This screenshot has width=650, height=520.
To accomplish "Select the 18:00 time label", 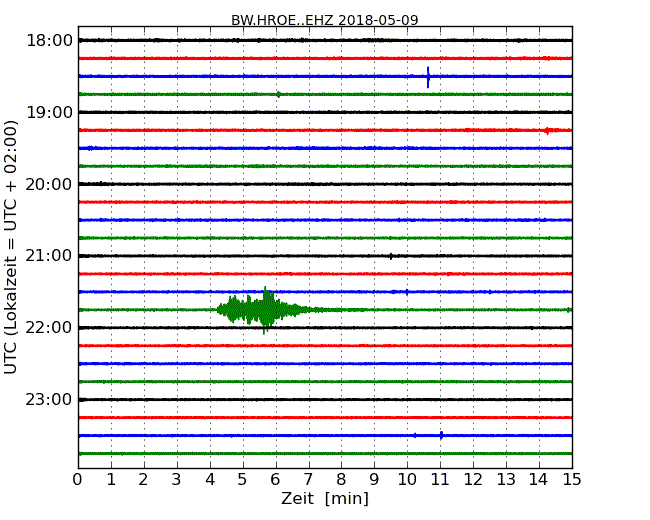I will pyautogui.click(x=49, y=41).
